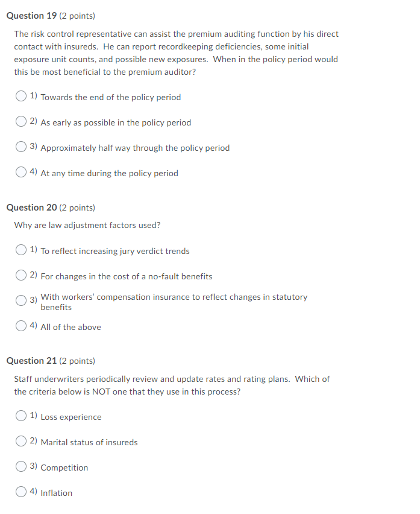Choose "Approximately half way through the policy period"
The width and height of the screenshot is (420, 514).
[20, 147]
